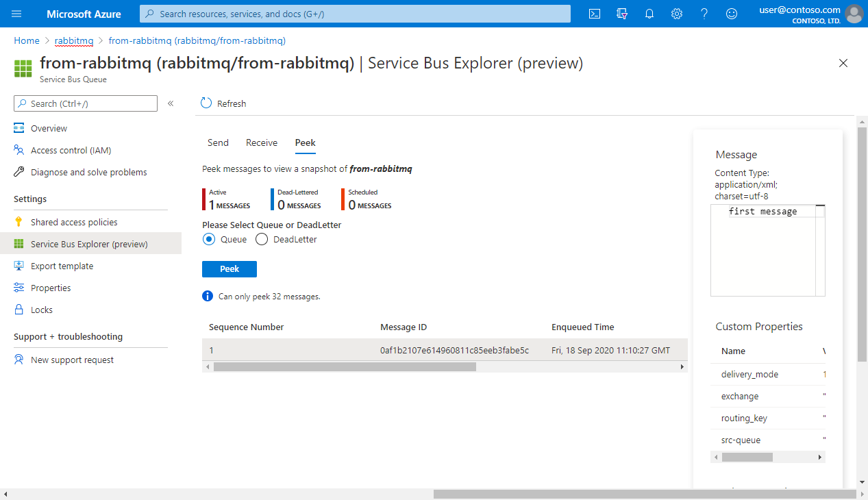Click the Enqueued Time column header
The image size is (868, 500).
tap(583, 327)
